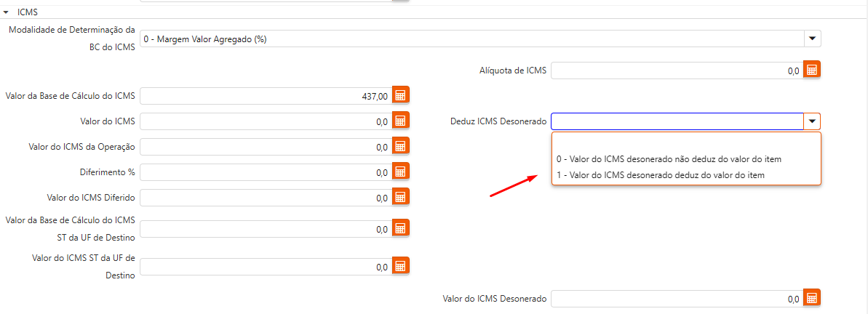Open calculator for Valor do ICMS Desonerado

812,298
